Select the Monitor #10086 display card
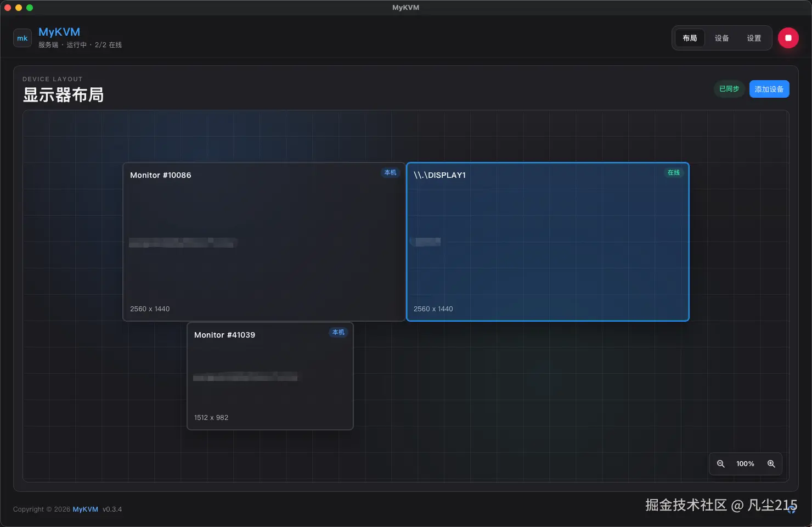 (x=264, y=242)
